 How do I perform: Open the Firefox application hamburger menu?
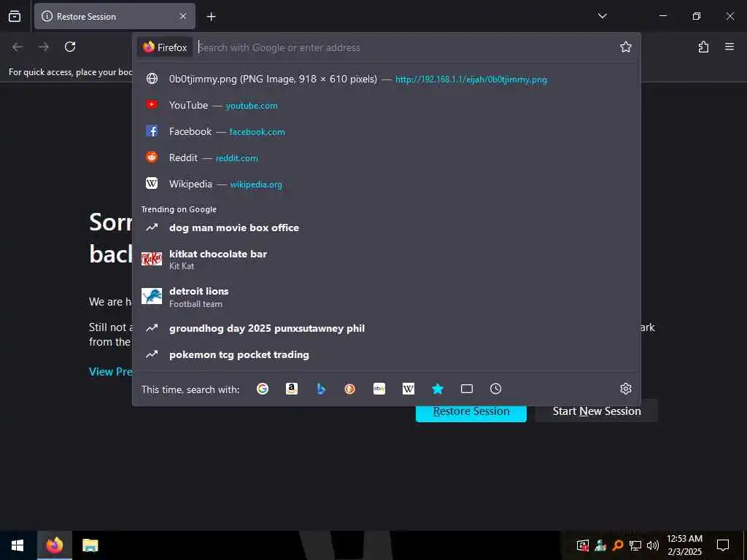[x=729, y=47]
